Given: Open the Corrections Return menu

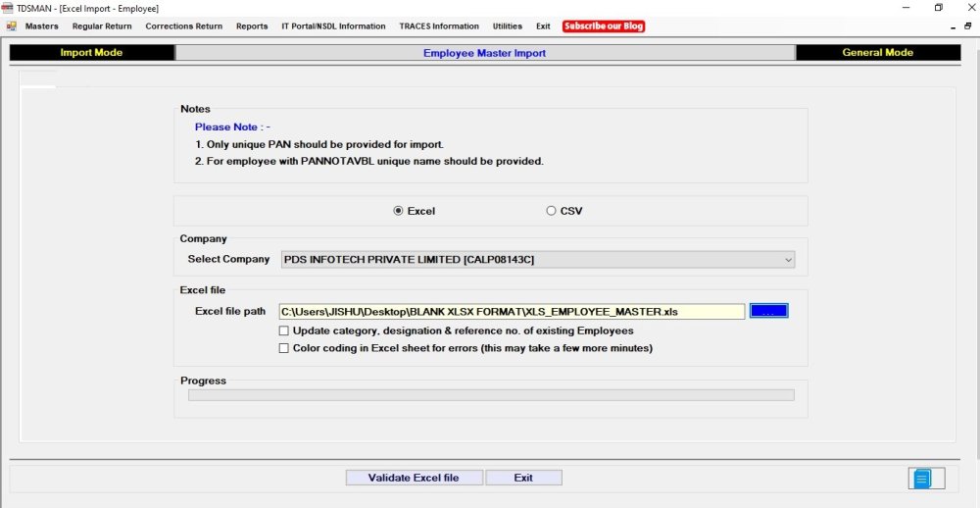Looking at the screenshot, I should tap(184, 26).
